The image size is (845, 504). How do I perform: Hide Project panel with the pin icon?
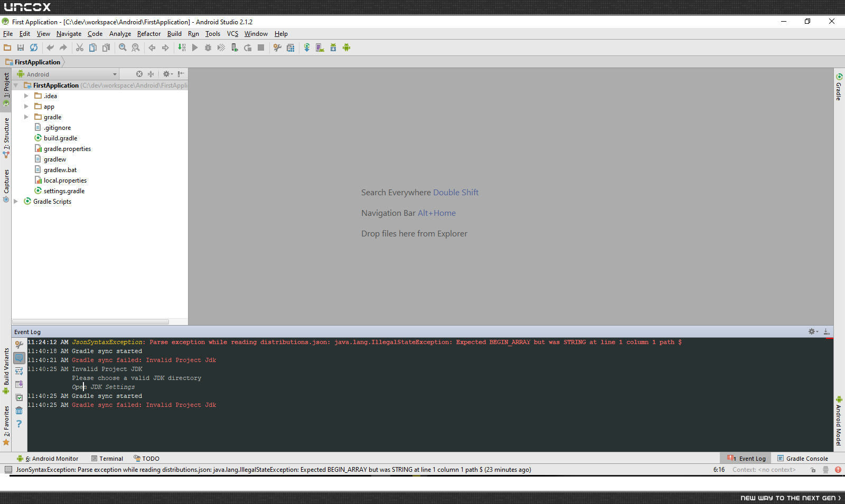pos(181,74)
